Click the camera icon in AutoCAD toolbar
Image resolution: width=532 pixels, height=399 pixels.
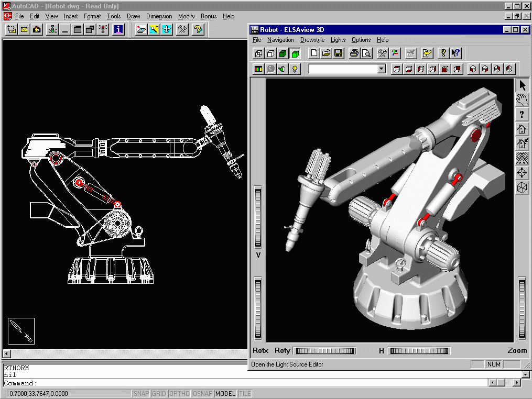37,30
